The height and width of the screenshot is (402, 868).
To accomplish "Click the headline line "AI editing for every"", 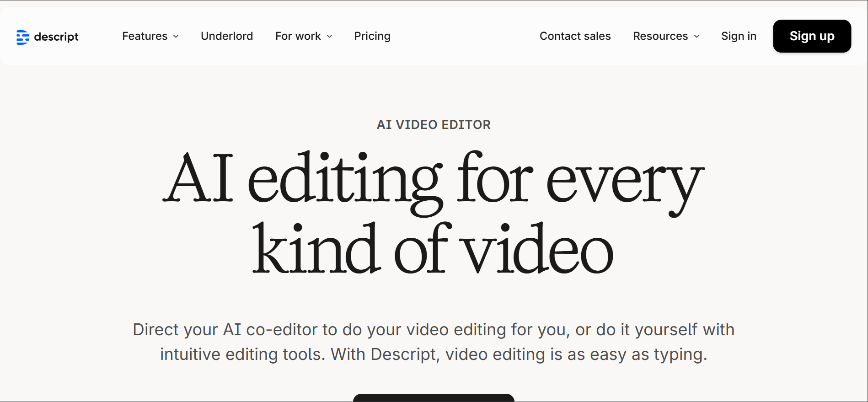I will point(434,179).
